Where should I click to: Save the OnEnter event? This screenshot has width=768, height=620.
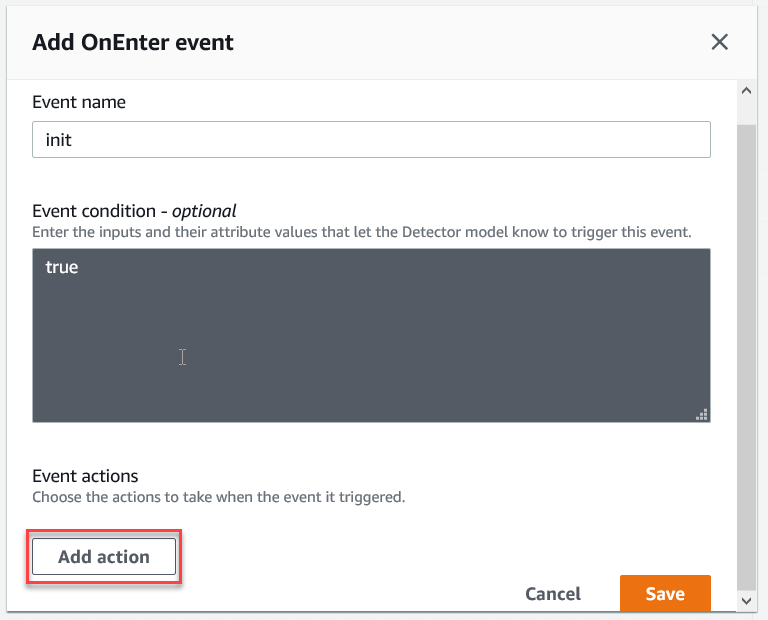pos(665,593)
